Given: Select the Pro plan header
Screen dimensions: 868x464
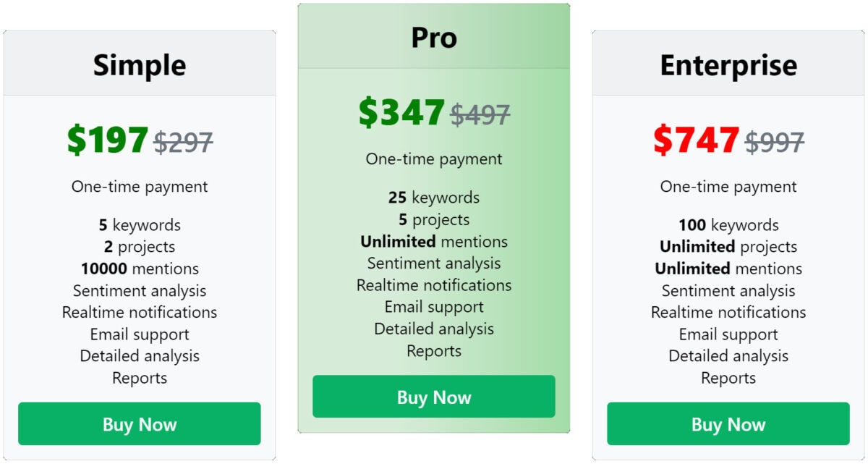Looking at the screenshot, I should pos(434,37).
